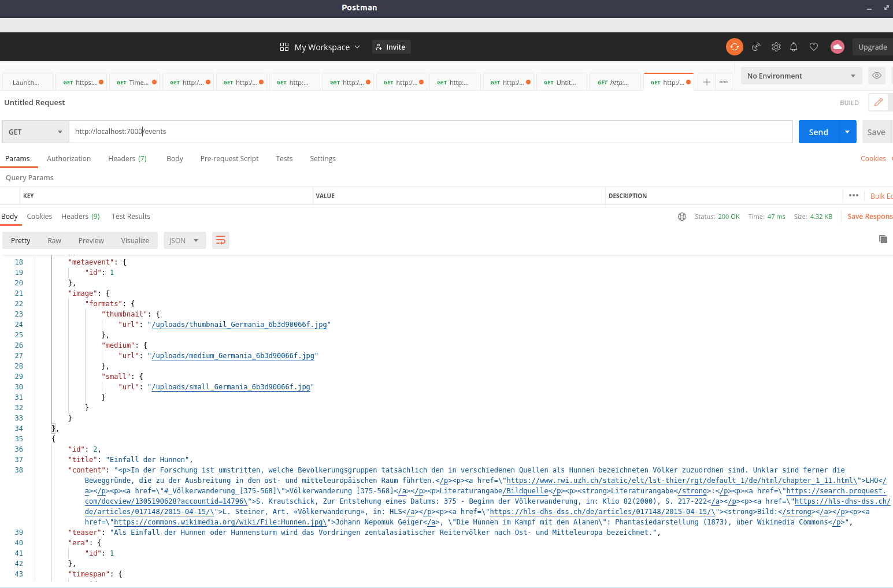
Task: Copy response body to clipboard
Action: [x=883, y=239]
